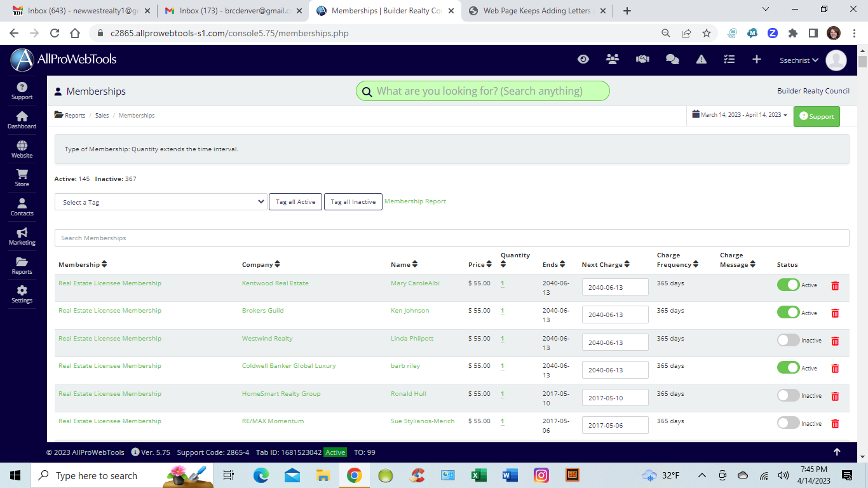Screen dimensions: 868x488
Task: Open Support in the left sidebar
Action: click(x=22, y=91)
